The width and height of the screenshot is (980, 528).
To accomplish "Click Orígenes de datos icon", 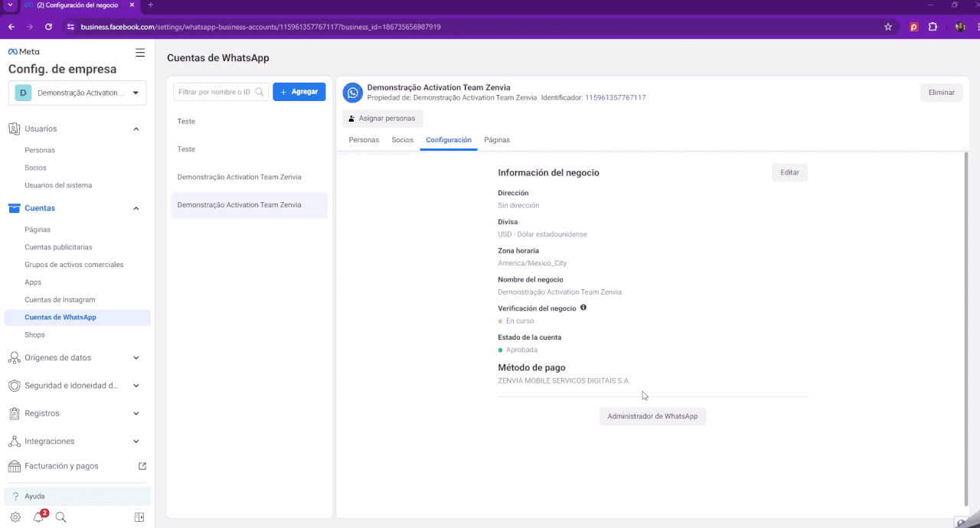I will (14, 357).
